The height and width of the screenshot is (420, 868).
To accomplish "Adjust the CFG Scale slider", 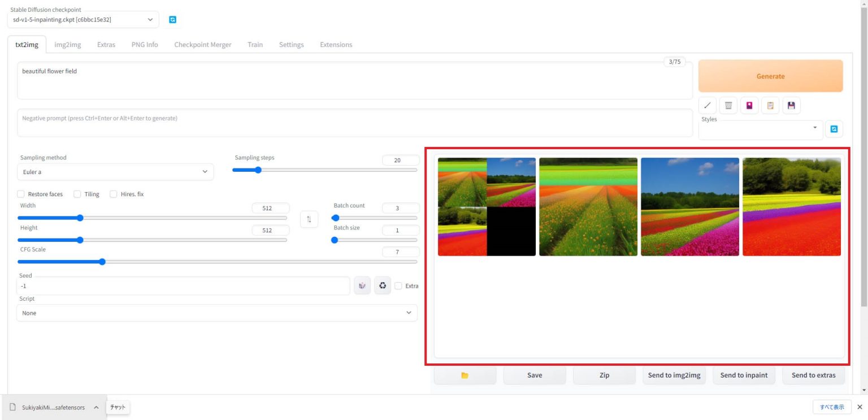I will point(102,262).
